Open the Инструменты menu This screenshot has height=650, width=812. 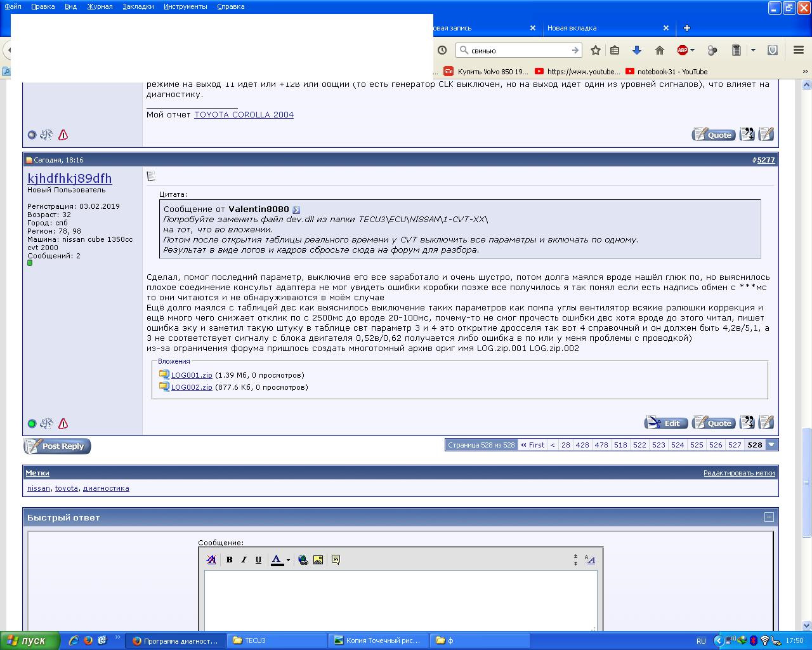(185, 6)
